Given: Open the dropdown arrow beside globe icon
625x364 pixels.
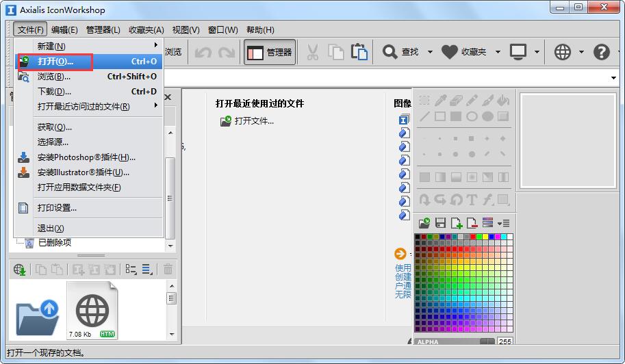Looking at the screenshot, I should [x=581, y=52].
